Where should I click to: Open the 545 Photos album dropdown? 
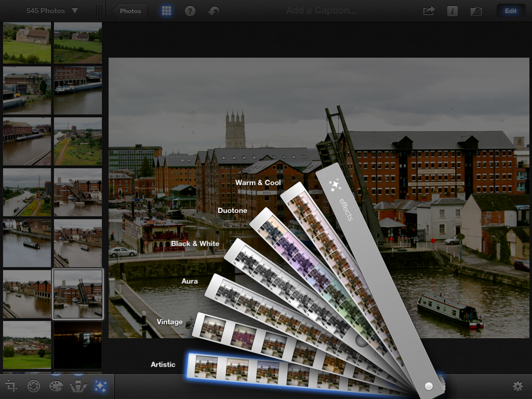(x=52, y=10)
